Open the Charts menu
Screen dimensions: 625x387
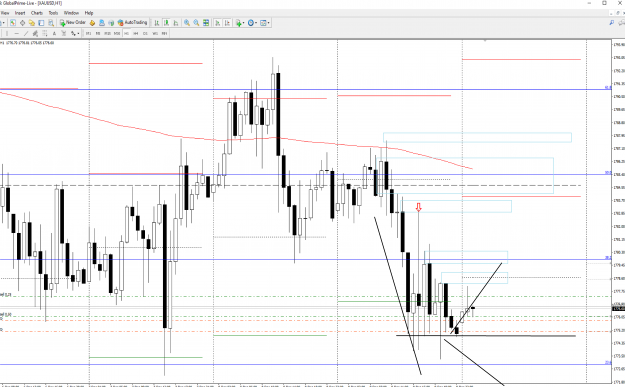click(x=37, y=13)
